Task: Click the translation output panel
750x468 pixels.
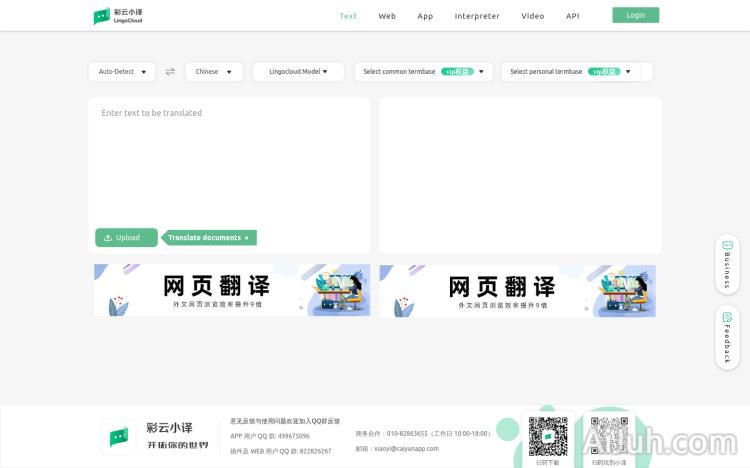Action: 520,176
